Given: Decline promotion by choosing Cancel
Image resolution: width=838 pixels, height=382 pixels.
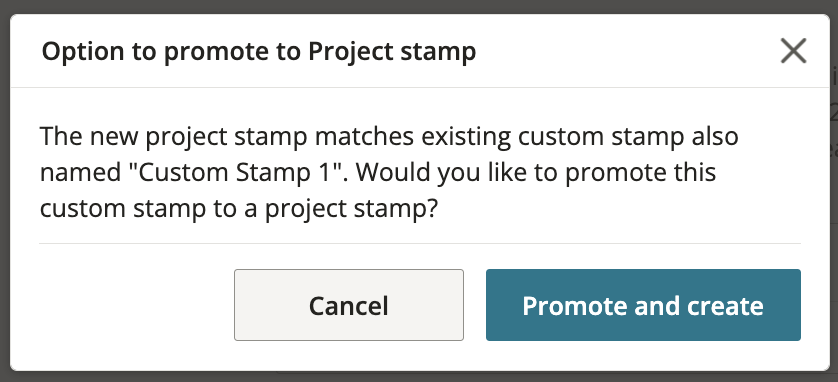Looking at the screenshot, I should [x=348, y=305].
